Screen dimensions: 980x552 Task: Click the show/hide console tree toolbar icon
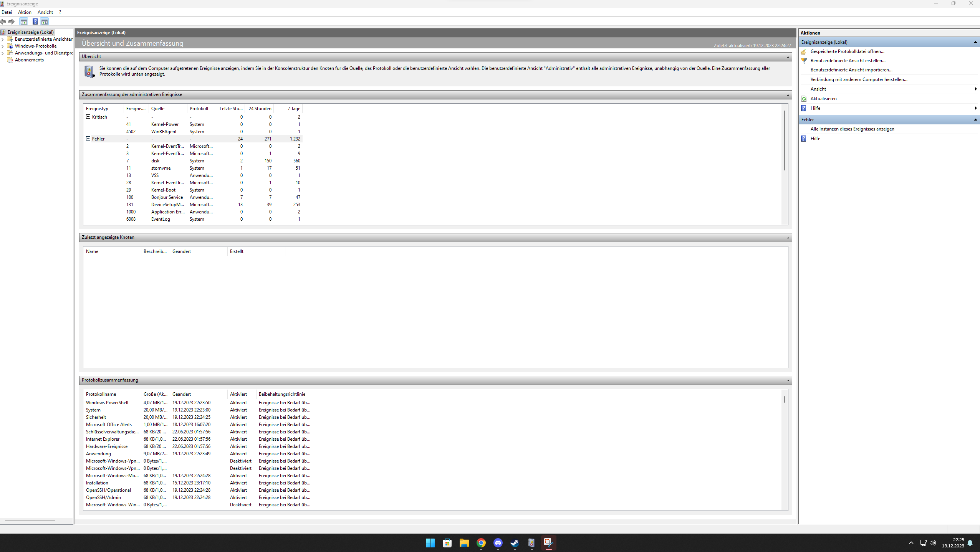24,22
